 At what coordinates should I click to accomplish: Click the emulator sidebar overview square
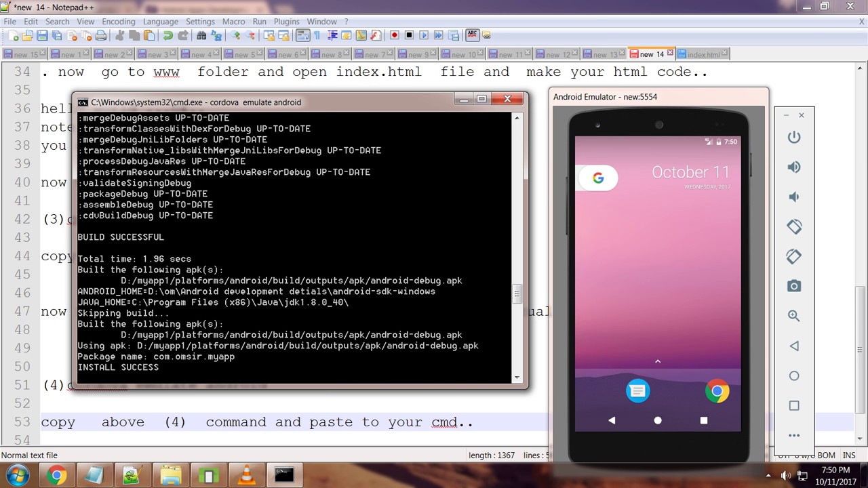pyautogui.click(x=794, y=405)
